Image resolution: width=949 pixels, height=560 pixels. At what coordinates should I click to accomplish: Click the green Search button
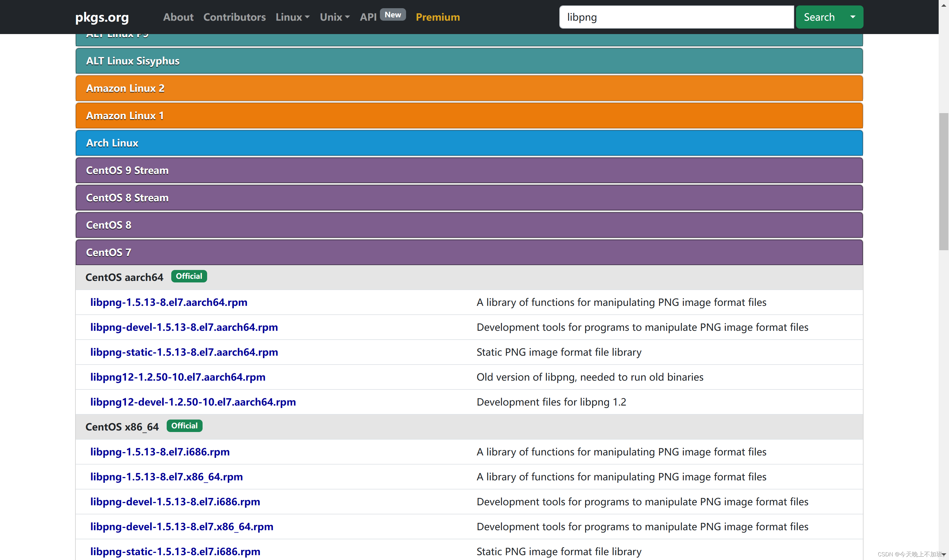tap(819, 17)
